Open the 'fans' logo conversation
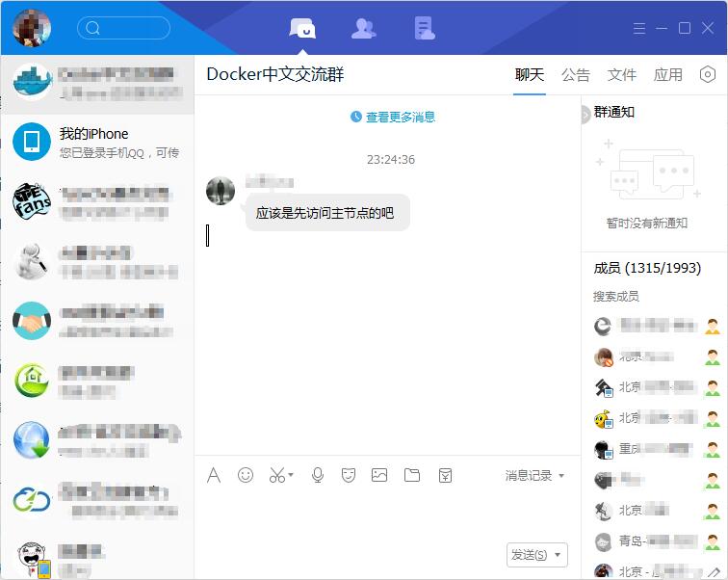 tap(97, 202)
